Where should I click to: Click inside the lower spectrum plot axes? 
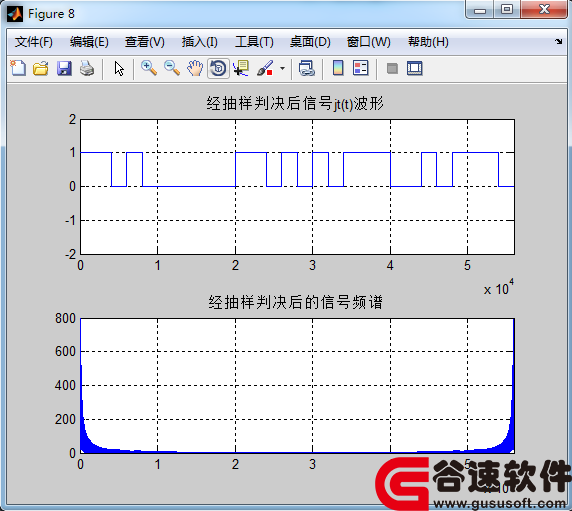[297, 386]
